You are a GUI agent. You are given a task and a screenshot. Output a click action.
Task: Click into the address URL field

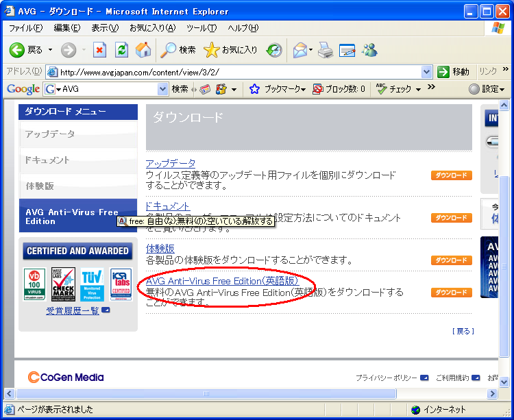[x=239, y=72]
